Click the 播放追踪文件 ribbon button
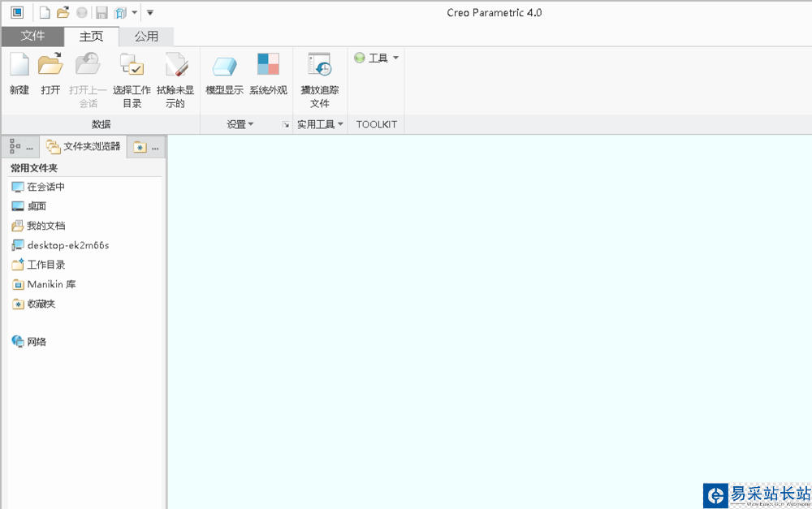Screen dimensions: 812x509 pyautogui.click(x=319, y=80)
